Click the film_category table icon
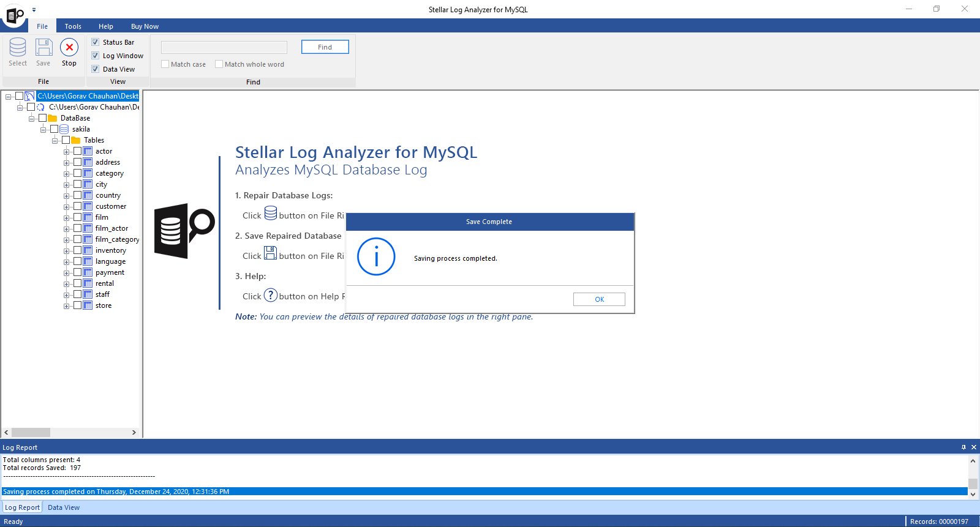This screenshot has width=980, height=527. (x=88, y=239)
